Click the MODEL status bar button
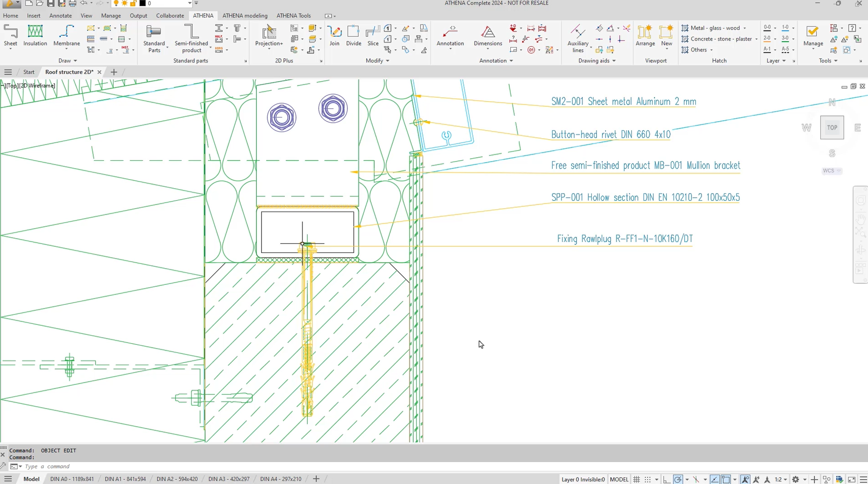This screenshot has width=868, height=484. [x=619, y=479]
